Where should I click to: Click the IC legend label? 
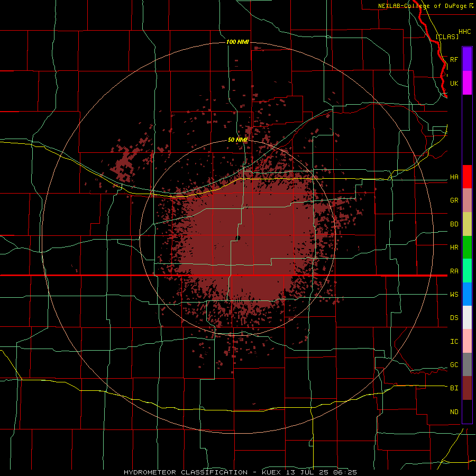pos(454,342)
